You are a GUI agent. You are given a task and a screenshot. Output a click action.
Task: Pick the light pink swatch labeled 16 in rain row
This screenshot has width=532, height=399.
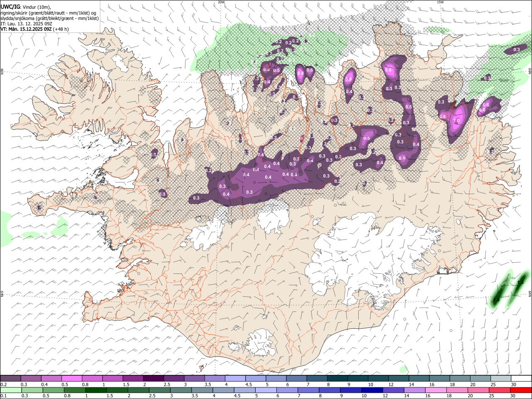(x=435, y=390)
